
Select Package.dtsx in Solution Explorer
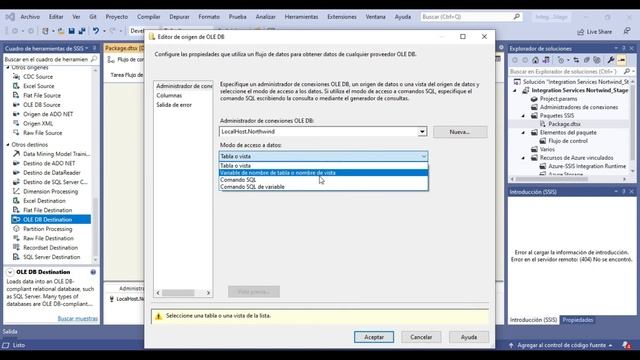click(x=564, y=124)
